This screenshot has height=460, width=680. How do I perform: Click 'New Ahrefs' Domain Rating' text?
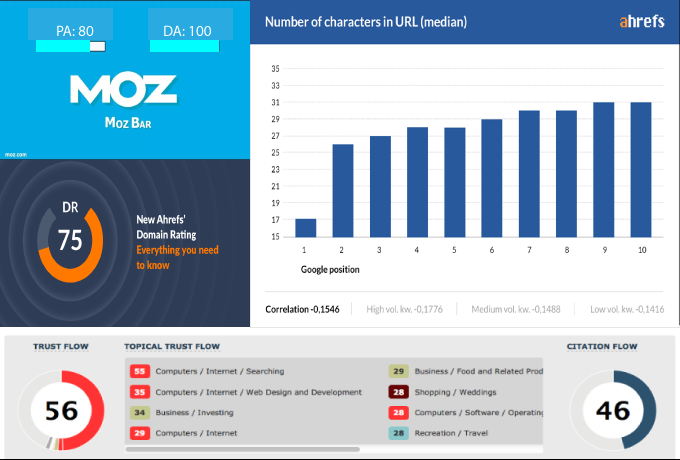pyautogui.click(x=166, y=227)
